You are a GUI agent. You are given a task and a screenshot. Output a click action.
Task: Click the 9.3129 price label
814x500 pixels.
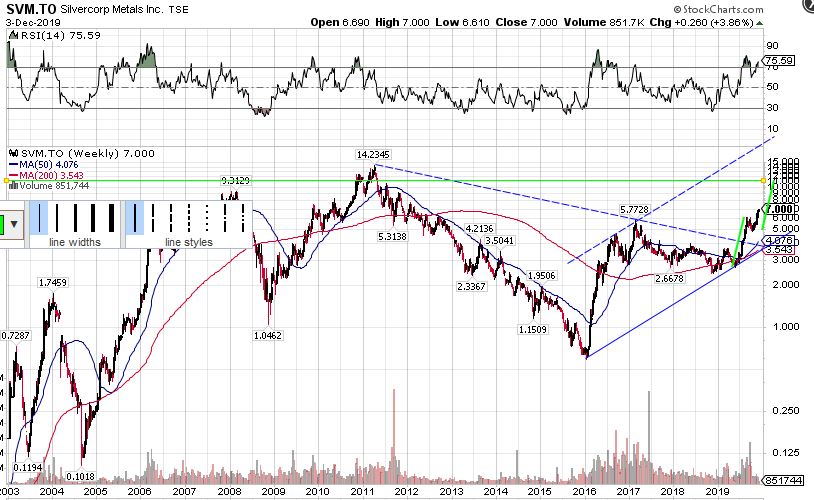click(x=235, y=181)
